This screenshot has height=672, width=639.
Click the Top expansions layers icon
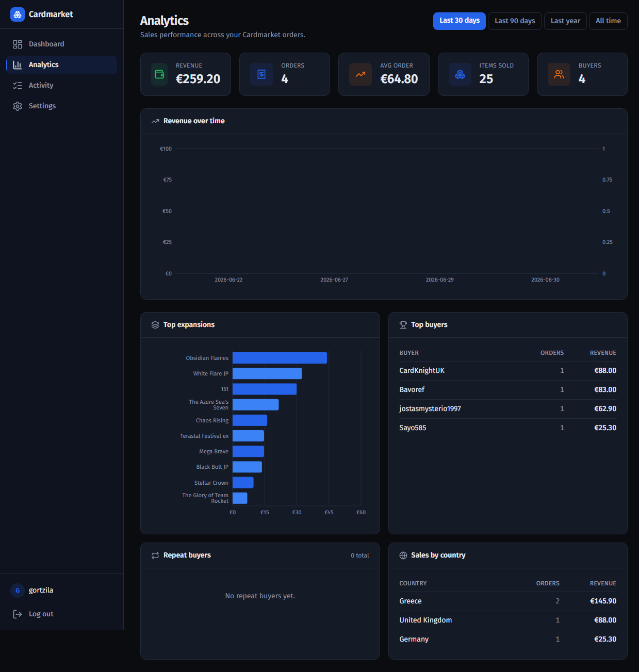click(155, 325)
